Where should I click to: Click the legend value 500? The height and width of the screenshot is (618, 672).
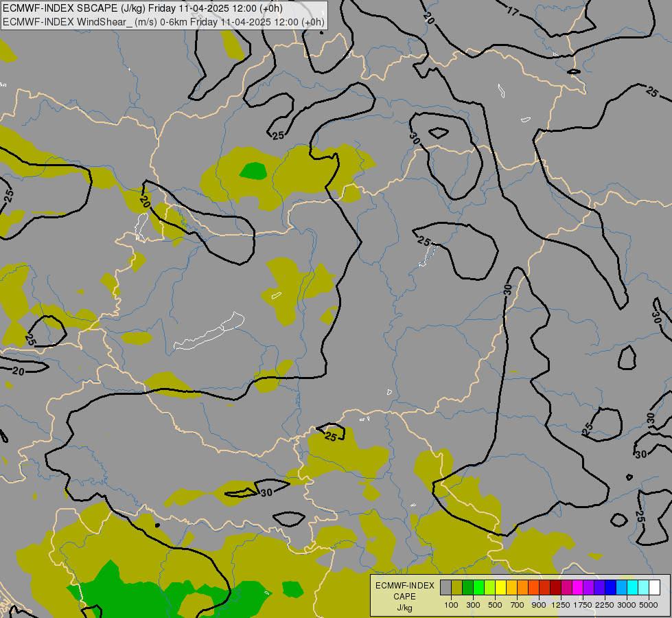(x=495, y=605)
